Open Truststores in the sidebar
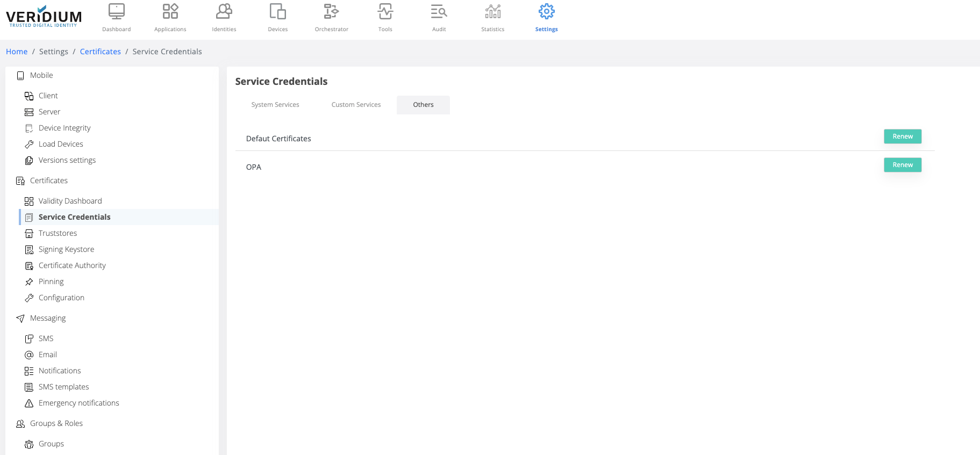Viewport: 980px width, 455px height. coord(58,233)
